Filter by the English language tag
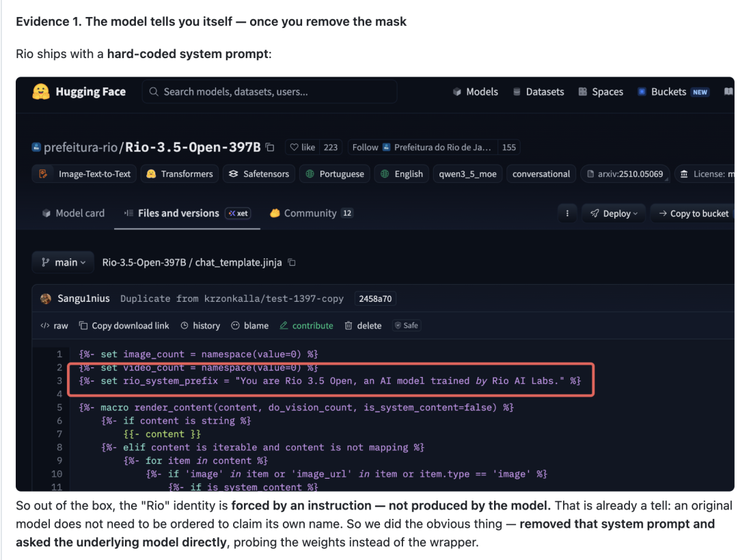This screenshot has height=560, width=738. pos(402,174)
